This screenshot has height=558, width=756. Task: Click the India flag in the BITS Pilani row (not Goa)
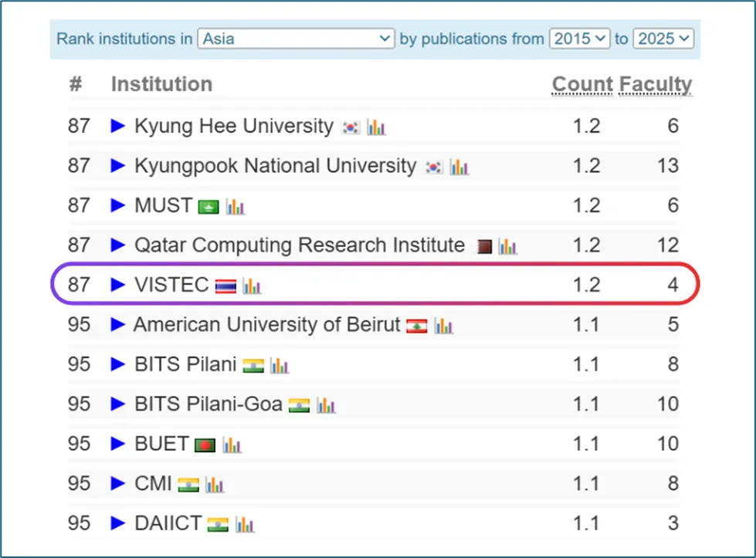[253, 367]
